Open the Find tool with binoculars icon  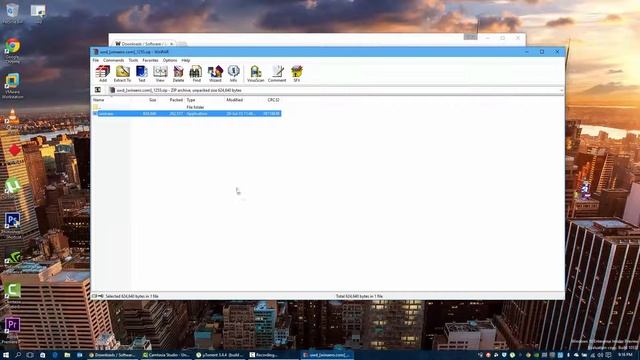196,73
